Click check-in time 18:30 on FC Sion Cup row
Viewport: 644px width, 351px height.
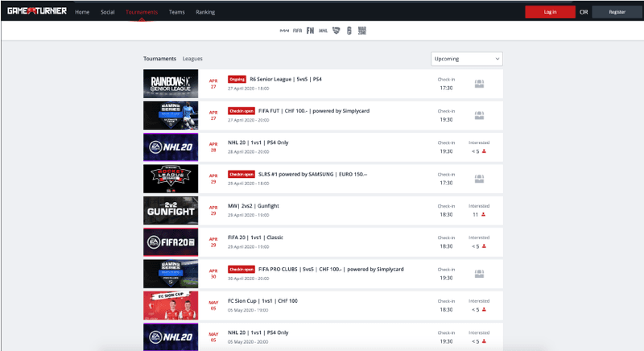[x=446, y=309]
